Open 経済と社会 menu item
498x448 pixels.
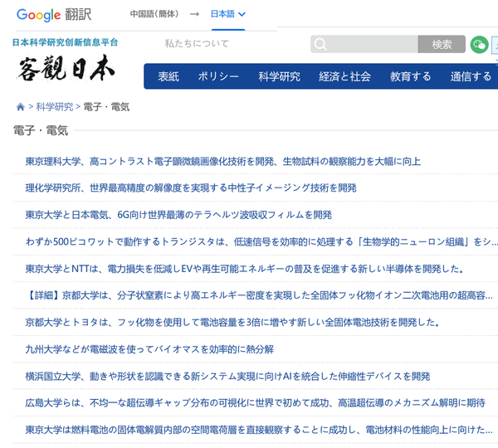pyautogui.click(x=344, y=76)
